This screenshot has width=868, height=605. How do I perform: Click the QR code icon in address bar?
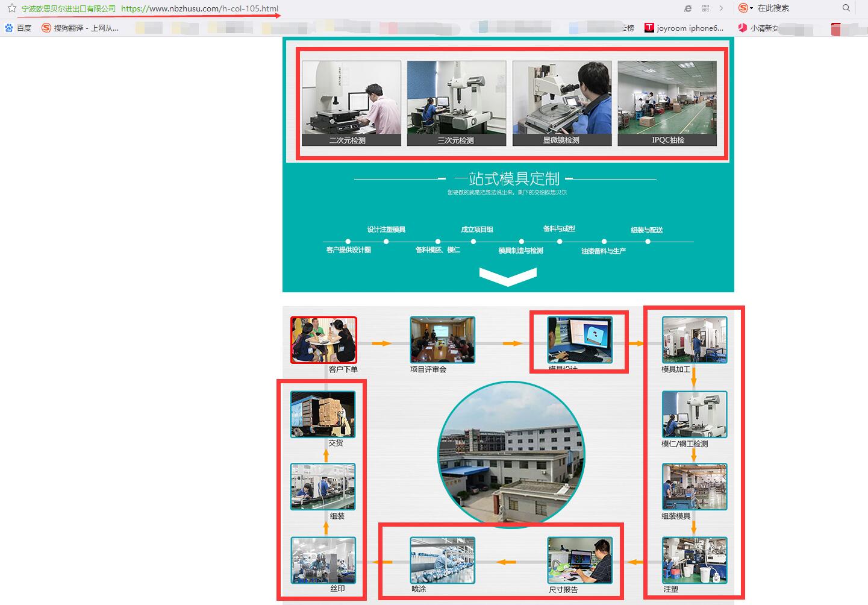pos(705,8)
